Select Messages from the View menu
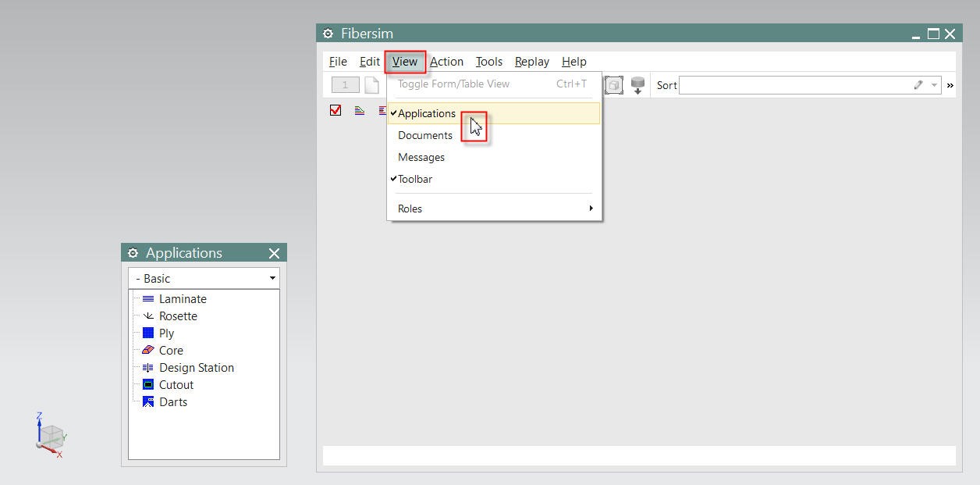This screenshot has height=485, width=980. point(421,157)
